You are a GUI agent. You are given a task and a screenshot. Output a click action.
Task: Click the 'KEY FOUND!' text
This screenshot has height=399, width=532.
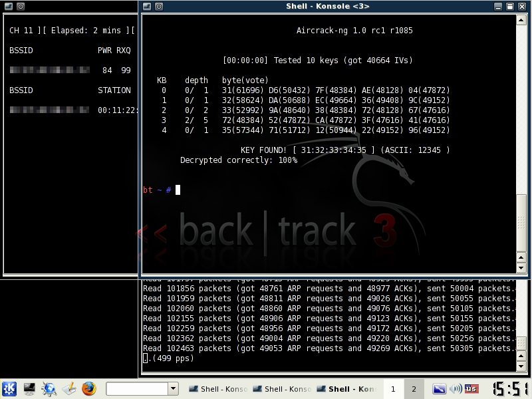pos(263,150)
